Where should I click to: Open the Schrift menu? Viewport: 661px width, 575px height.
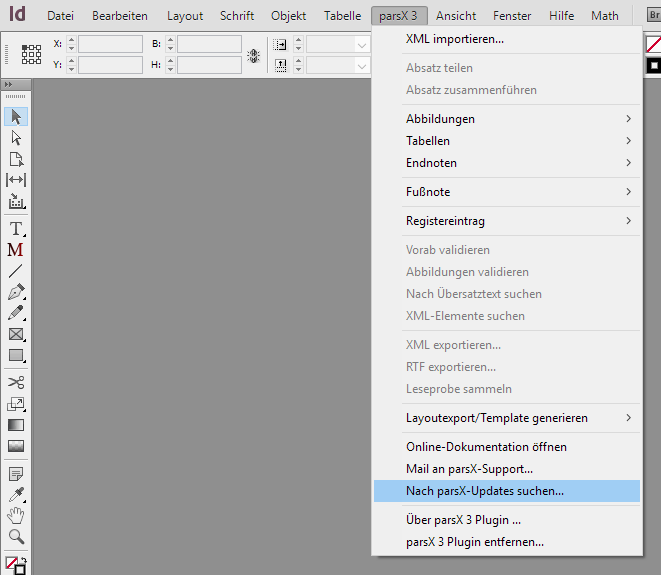pyautogui.click(x=237, y=16)
